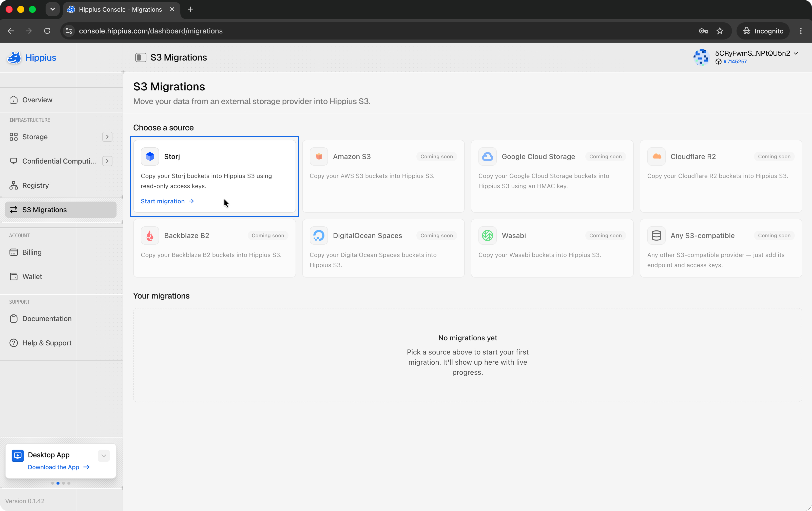Viewport: 812px width, 511px height.
Task: Click the Desktop App monitor icon
Action: pos(17,456)
